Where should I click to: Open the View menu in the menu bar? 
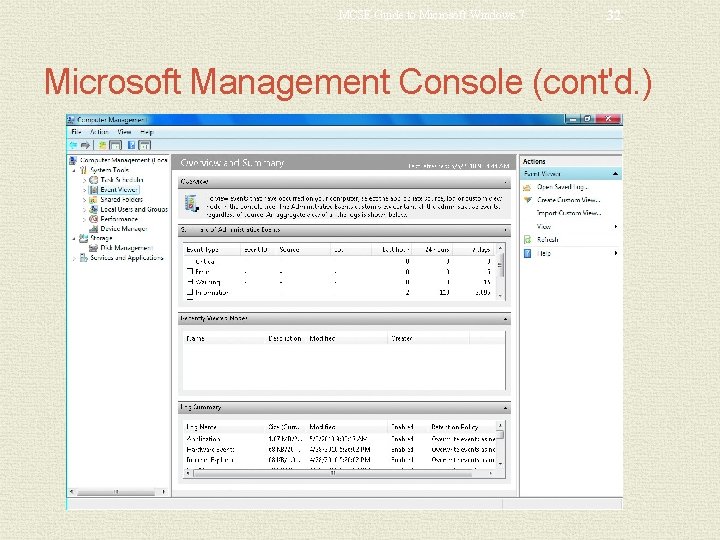pos(124,132)
